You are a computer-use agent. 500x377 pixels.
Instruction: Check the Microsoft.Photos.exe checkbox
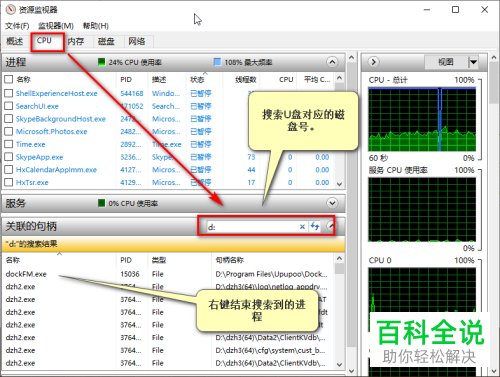pos(9,131)
